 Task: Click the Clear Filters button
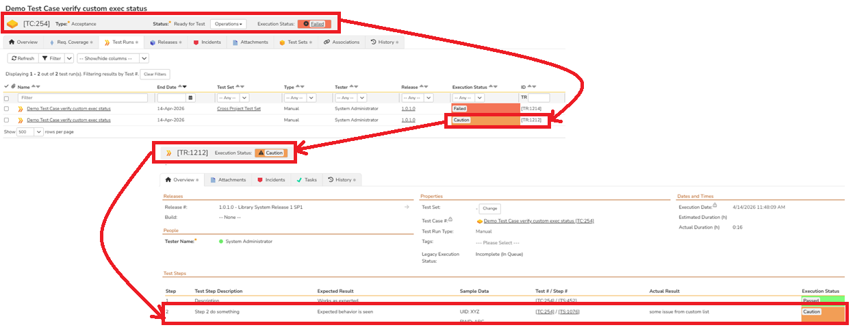pyautogui.click(x=155, y=74)
